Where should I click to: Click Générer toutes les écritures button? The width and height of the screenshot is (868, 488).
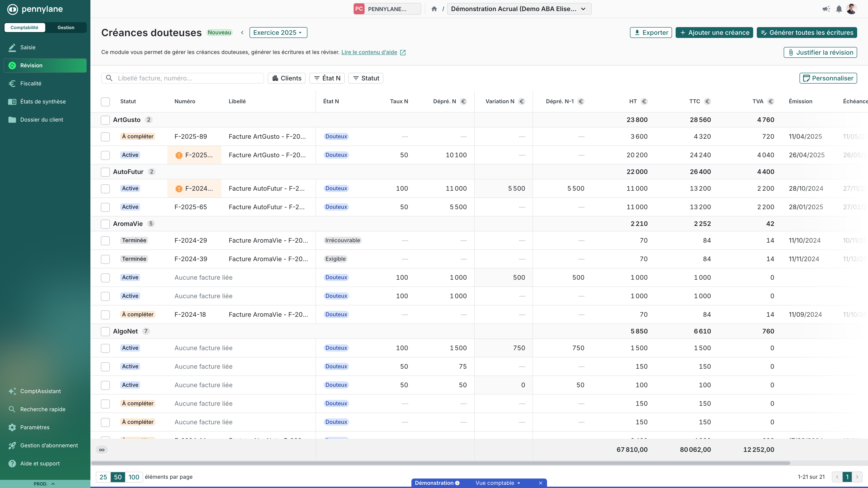(x=807, y=33)
